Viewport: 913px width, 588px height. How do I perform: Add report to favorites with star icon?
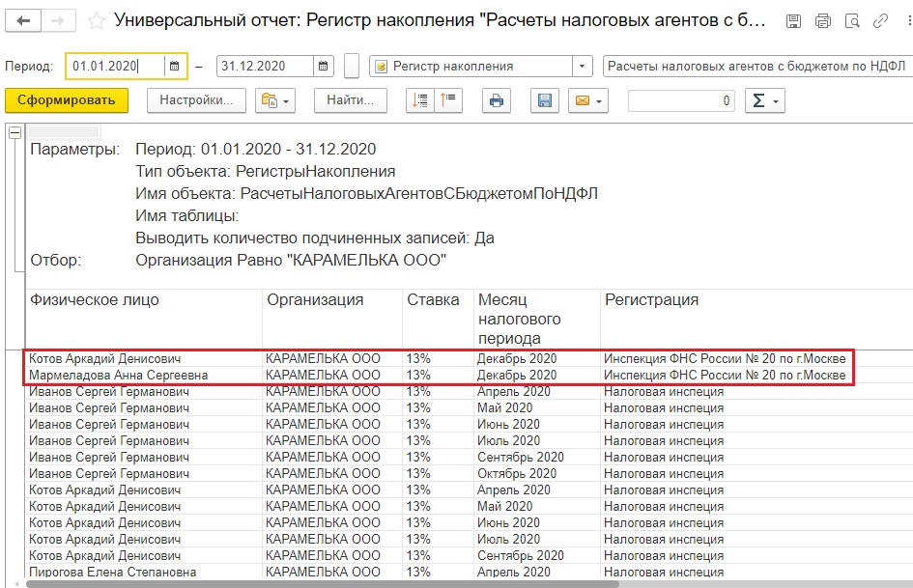point(96,21)
